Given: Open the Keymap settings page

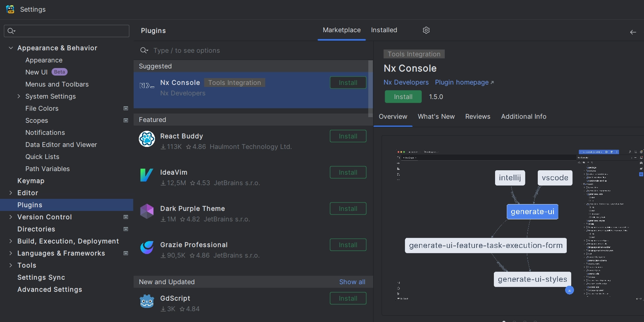Looking at the screenshot, I should [x=31, y=181].
